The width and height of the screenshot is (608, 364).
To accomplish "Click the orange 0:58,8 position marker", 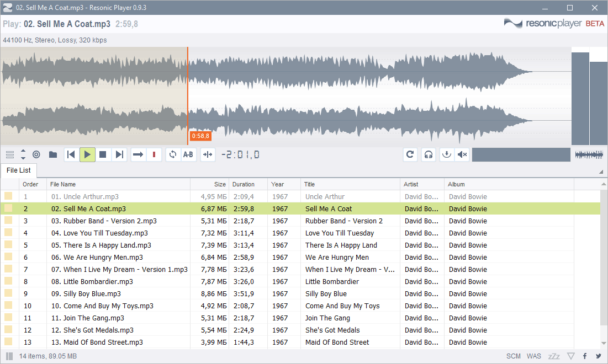I will 200,136.
